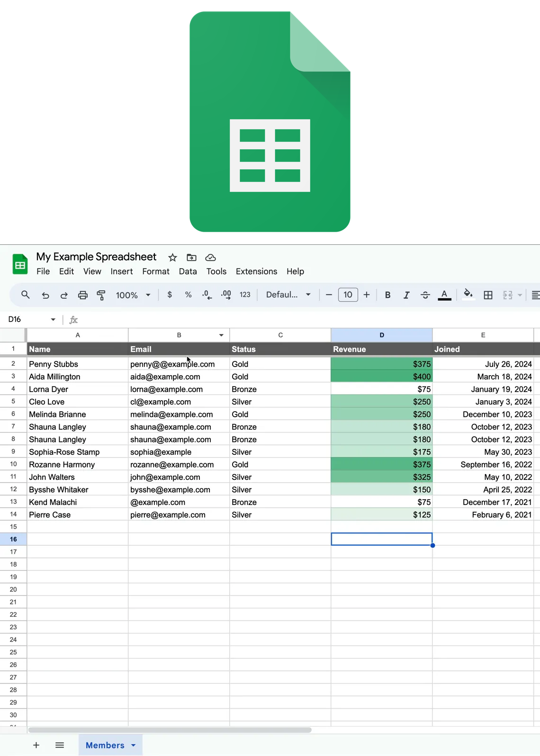Click the search magnifier icon in toolbar
The image size is (540, 756).
(26, 295)
